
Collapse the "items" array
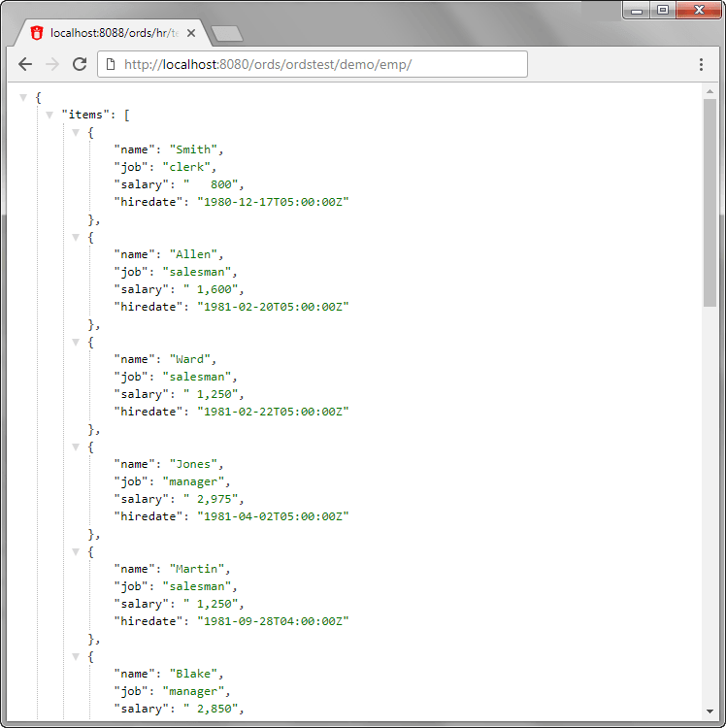pyautogui.click(x=49, y=115)
